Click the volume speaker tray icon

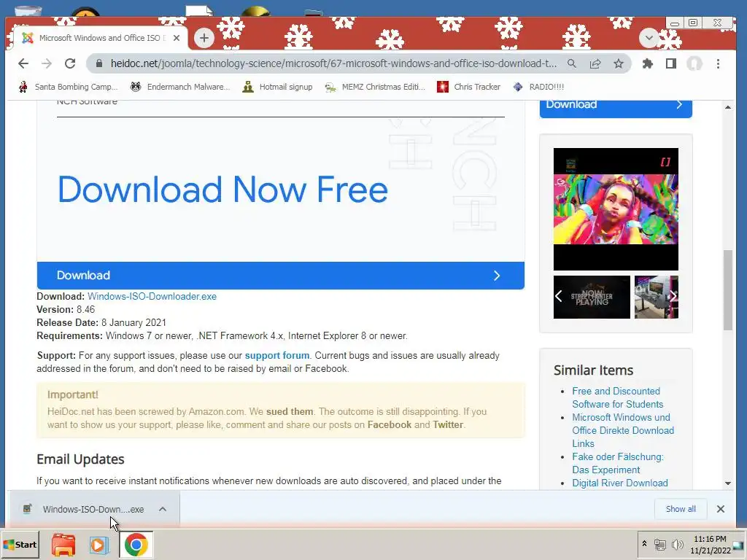[x=678, y=544]
